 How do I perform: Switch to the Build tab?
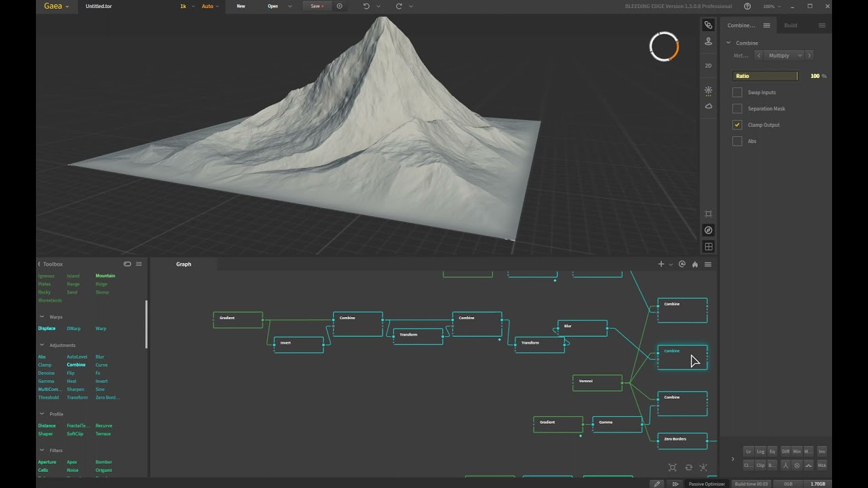tap(791, 25)
